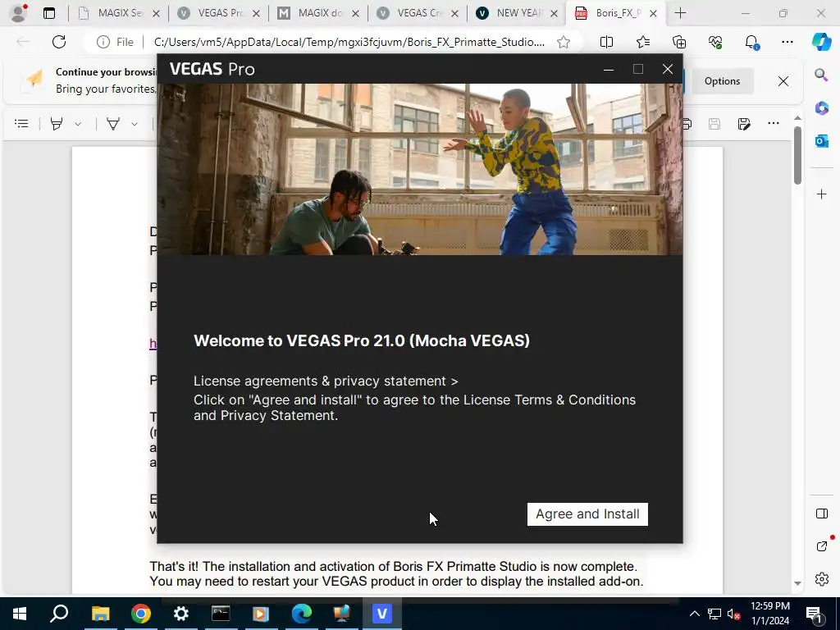Viewport: 840px width, 630px height.
Task: Select the PDF draw tool
Action: tap(113, 124)
